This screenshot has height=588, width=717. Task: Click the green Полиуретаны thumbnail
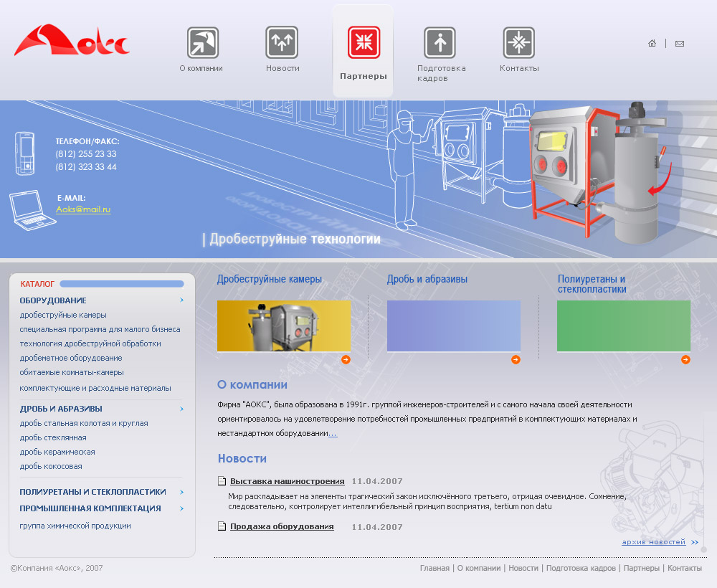click(x=624, y=326)
